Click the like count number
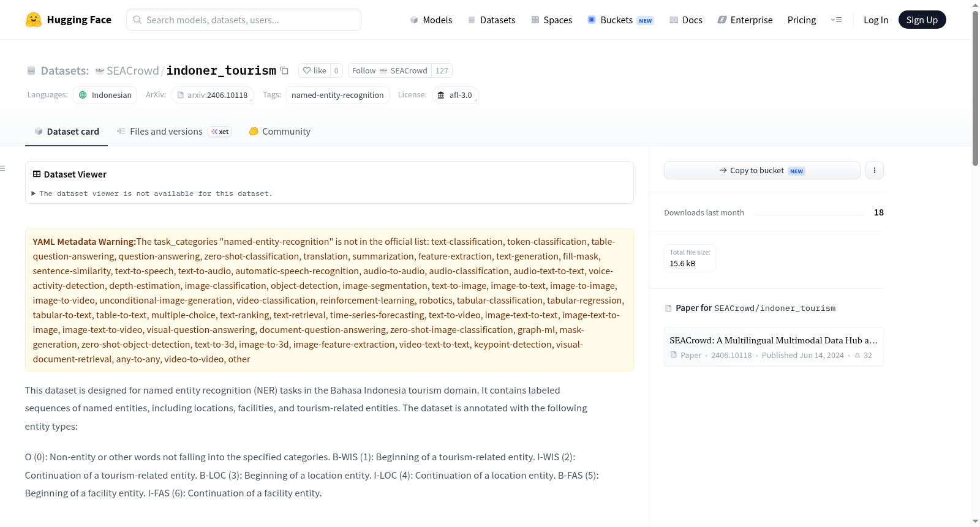This screenshot has height=527, width=980. click(x=336, y=70)
